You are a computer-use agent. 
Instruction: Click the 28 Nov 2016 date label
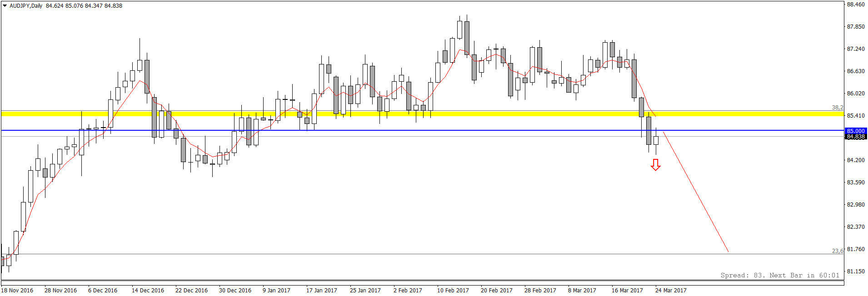point(61,291)
